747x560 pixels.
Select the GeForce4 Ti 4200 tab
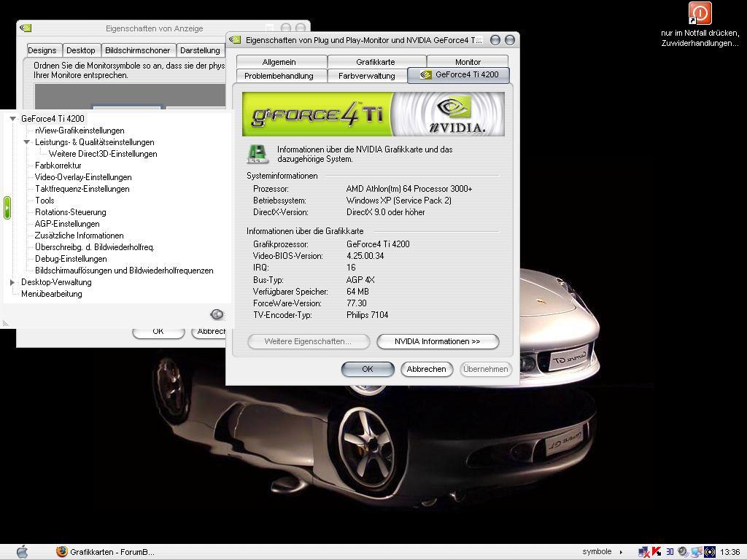(x=459, y=75)
